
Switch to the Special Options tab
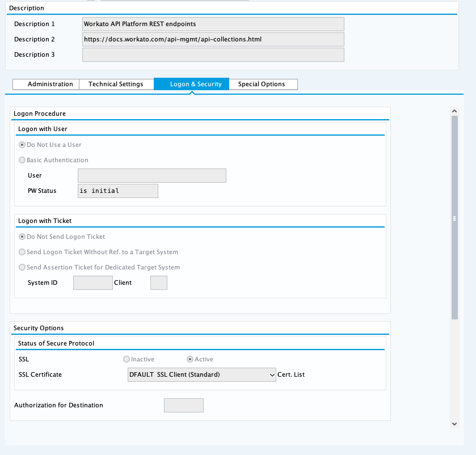(x=263, y=84)
